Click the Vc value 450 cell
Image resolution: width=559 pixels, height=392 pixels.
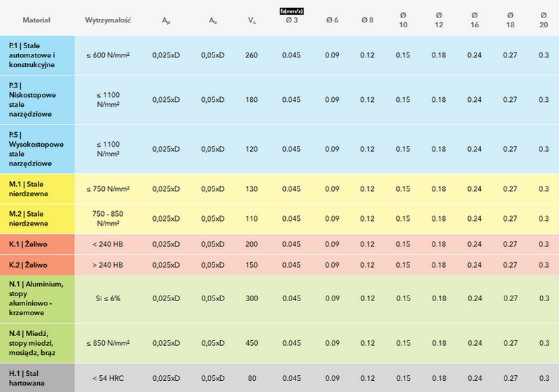pos(252,343)
